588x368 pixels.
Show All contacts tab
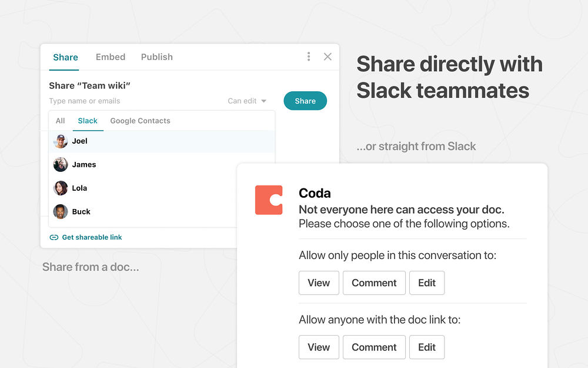click(x=60, y=121)
